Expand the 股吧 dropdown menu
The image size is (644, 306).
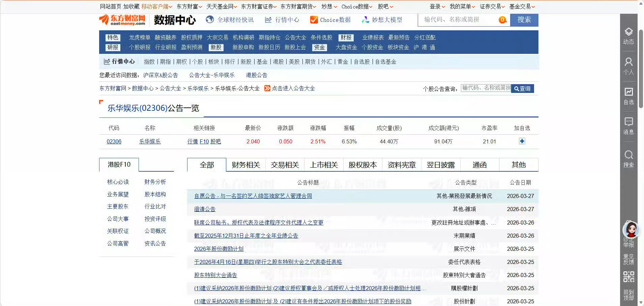click(x=385, y=6)
